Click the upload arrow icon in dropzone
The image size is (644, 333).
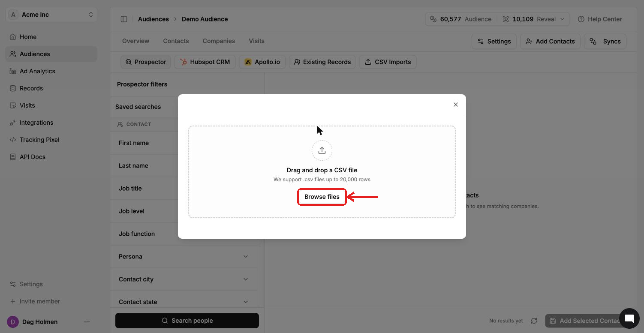pyautogui.click(x=322, y=150)
